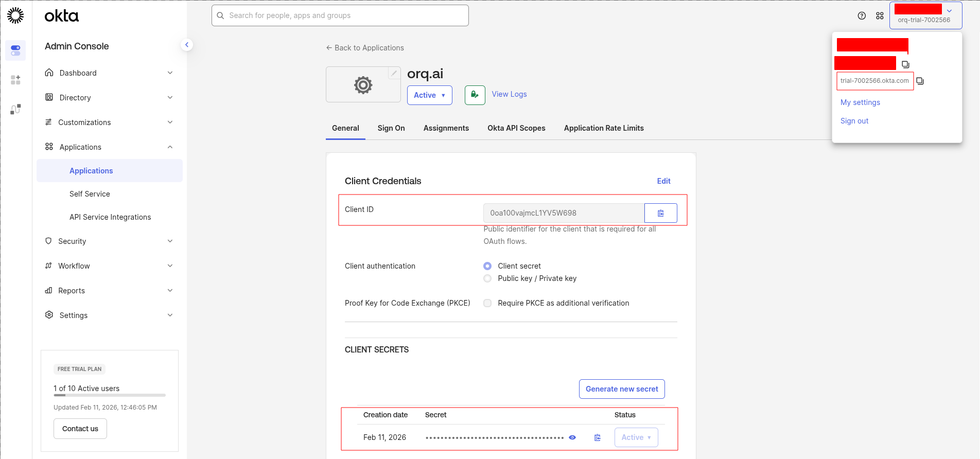This screenshot has width=980, height=459.
Task: Click the Okta sunburst logo icon
Action: click(15, 15)
